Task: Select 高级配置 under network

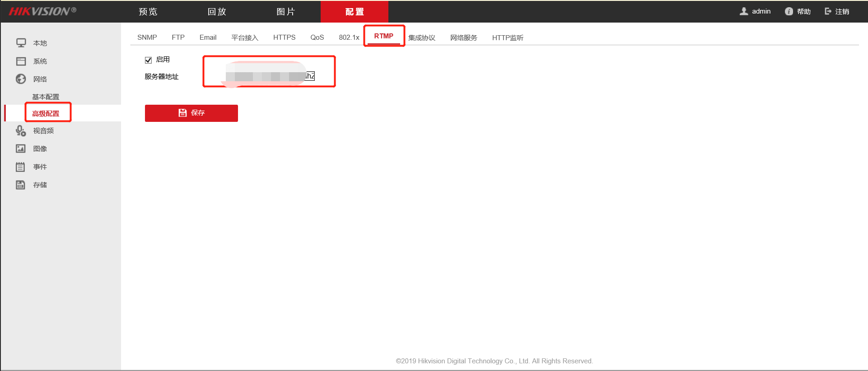Action: (46, 113)
